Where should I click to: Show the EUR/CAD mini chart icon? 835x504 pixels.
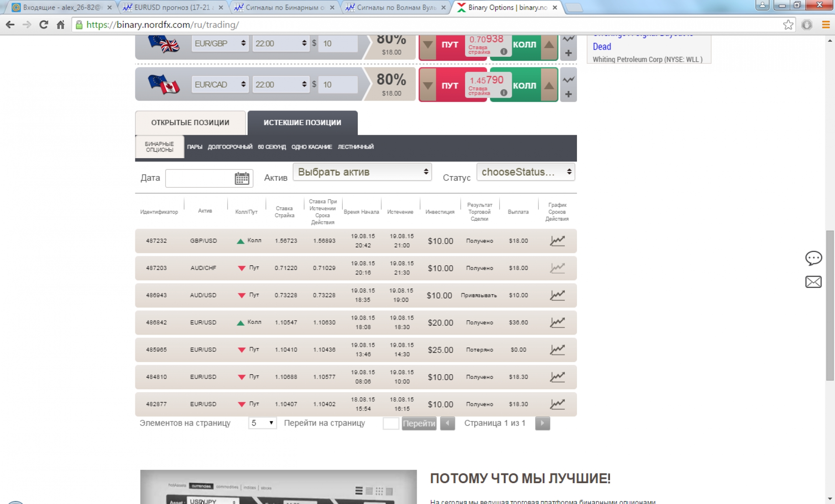pyautogui.click(x=568, y=79)
